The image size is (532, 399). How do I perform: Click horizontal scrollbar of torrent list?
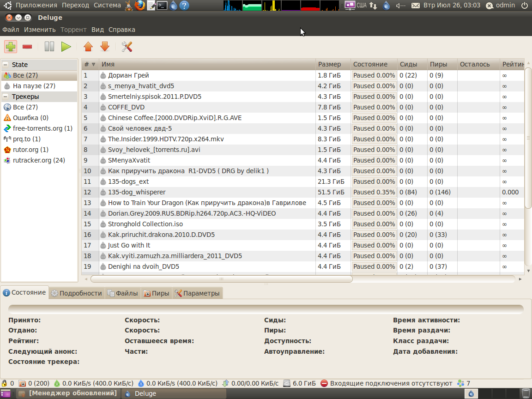(x=222, y=279)
